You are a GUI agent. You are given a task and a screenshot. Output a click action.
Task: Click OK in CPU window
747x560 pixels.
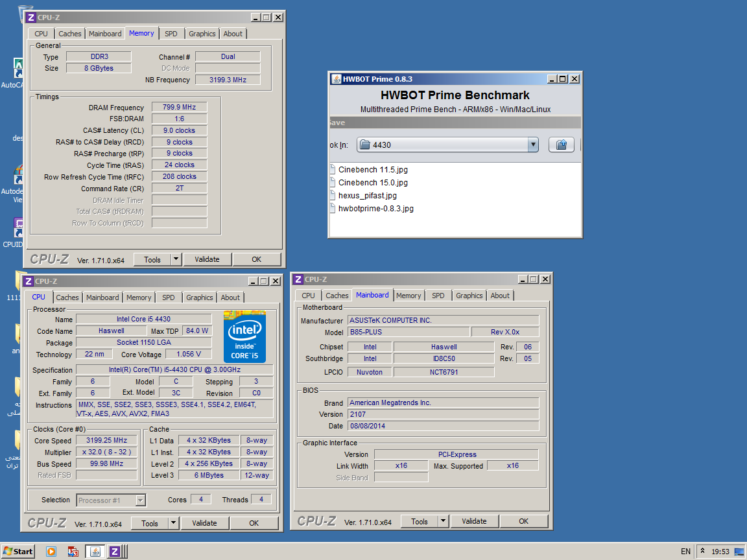pos(254,523)
